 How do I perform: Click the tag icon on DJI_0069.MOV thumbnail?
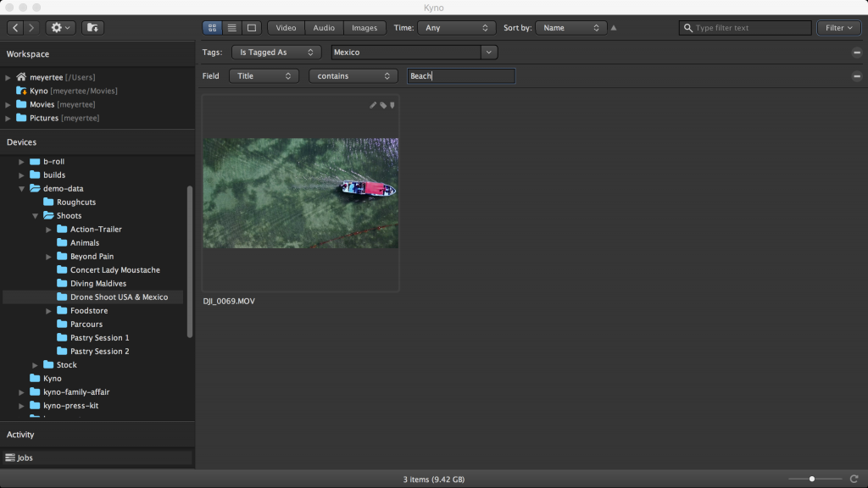click(x=381, y=105)
